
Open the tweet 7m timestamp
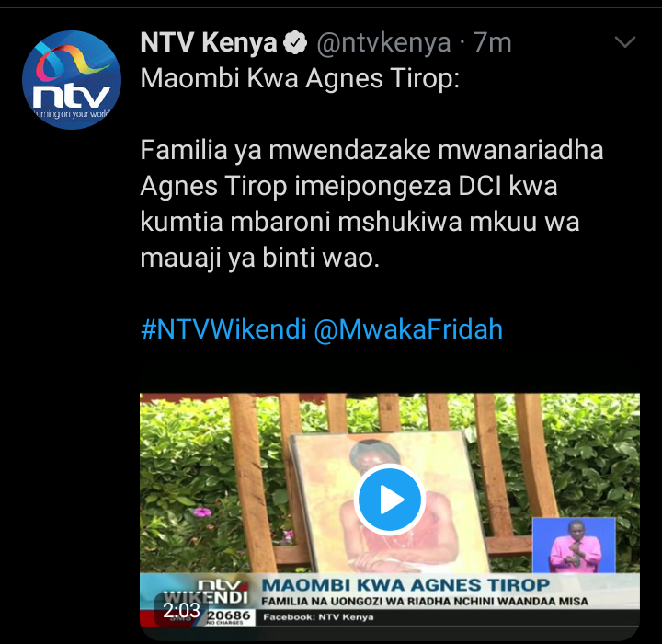coord(492,42)
